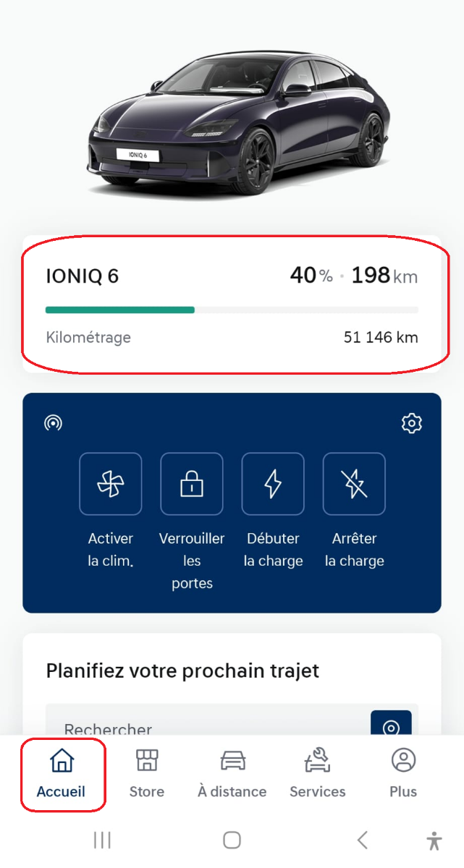Open the Store tab
Screen dimensions: 464x868
tap(146, 773)
